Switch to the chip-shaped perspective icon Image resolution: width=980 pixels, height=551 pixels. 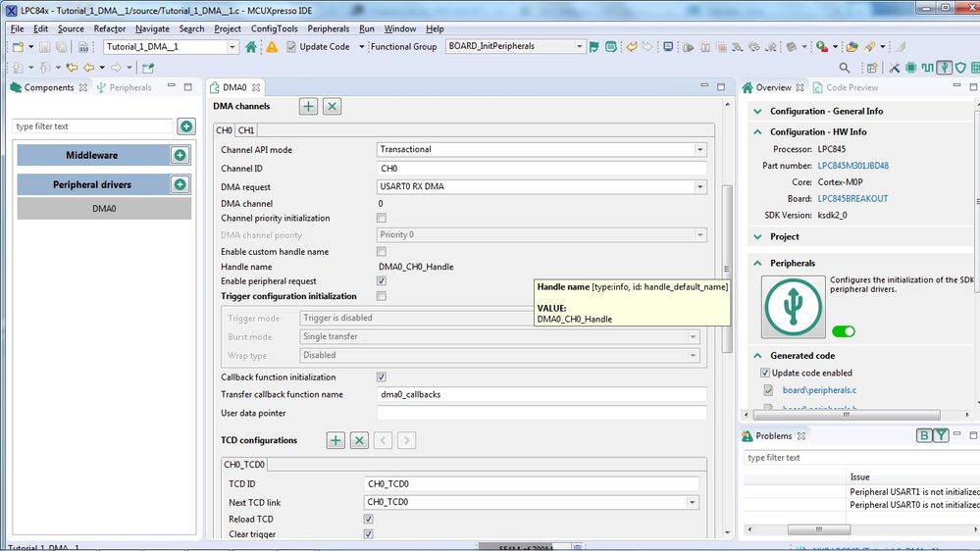[x=911, y=68]
